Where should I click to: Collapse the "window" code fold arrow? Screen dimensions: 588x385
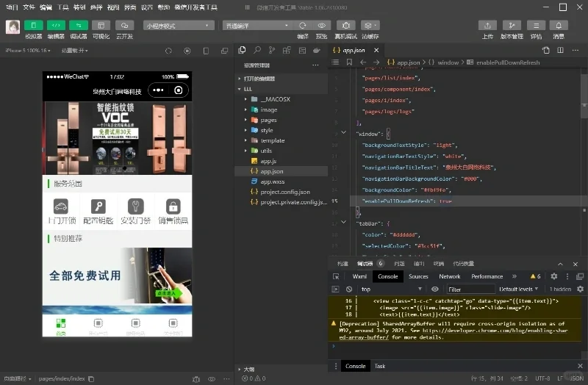click(x=343, y=132)
